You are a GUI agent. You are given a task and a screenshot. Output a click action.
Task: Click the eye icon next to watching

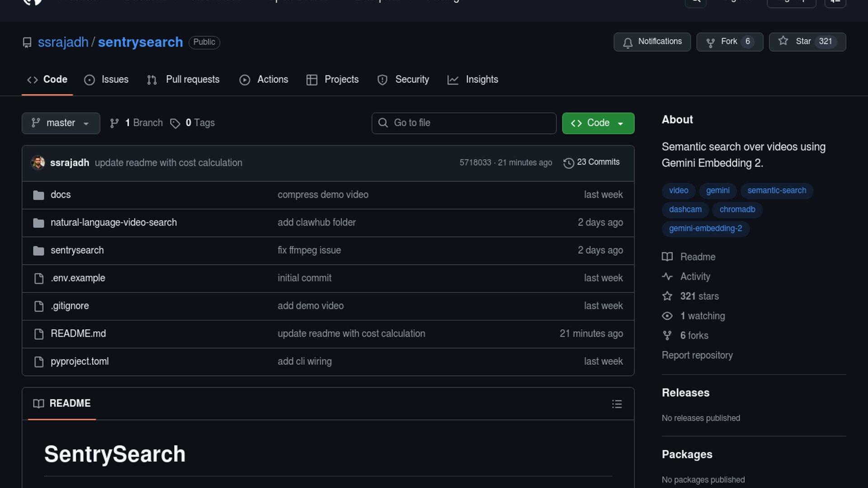pyautogui.click(x=667, y=316)
